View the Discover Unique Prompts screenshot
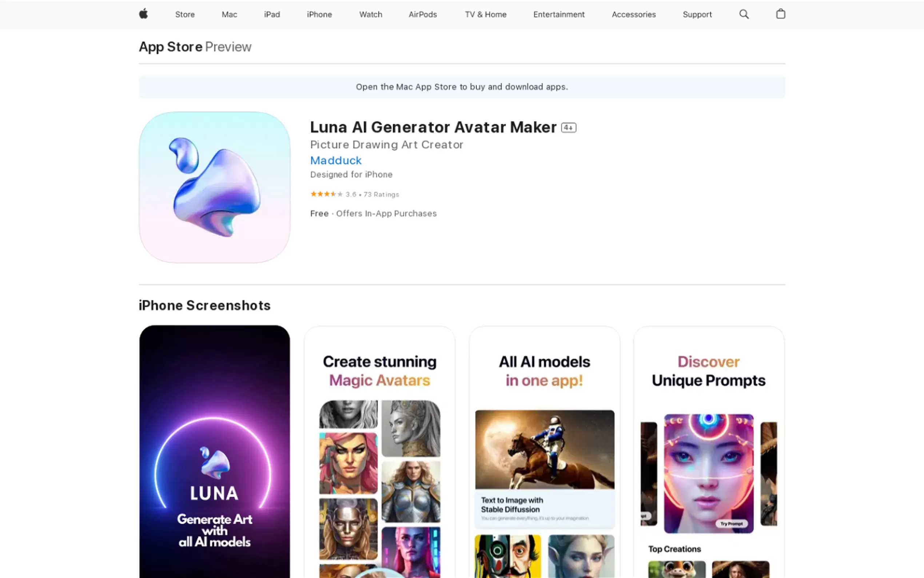 coord(709,451)
